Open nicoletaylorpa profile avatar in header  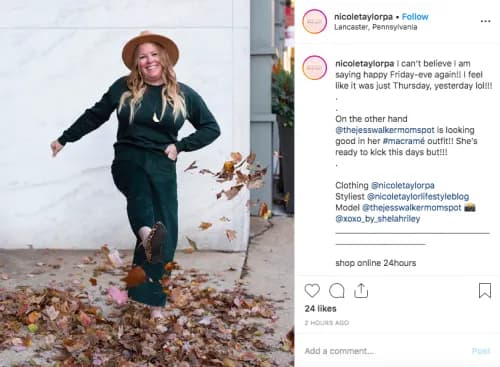(314, 22)
